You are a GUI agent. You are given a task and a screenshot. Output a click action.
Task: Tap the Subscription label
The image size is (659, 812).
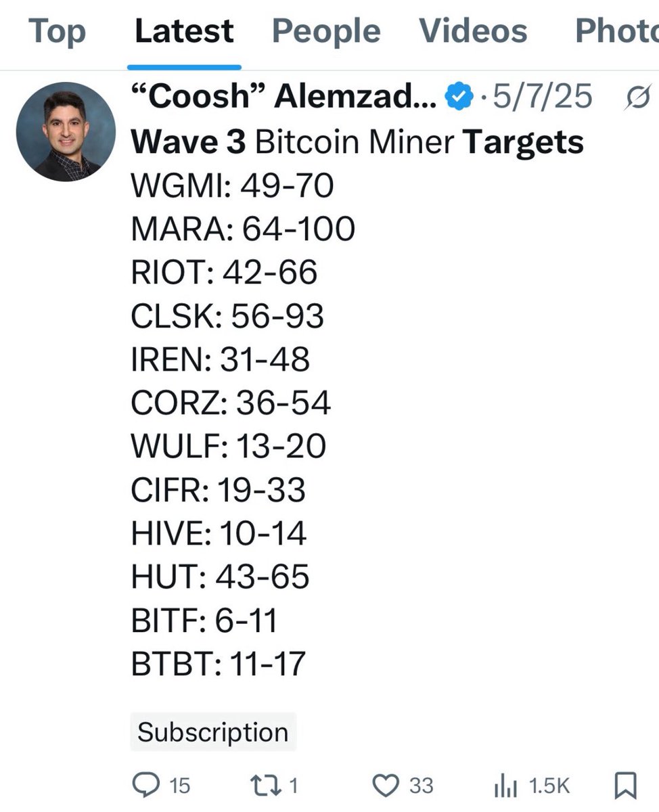click(x=213, y=731)
